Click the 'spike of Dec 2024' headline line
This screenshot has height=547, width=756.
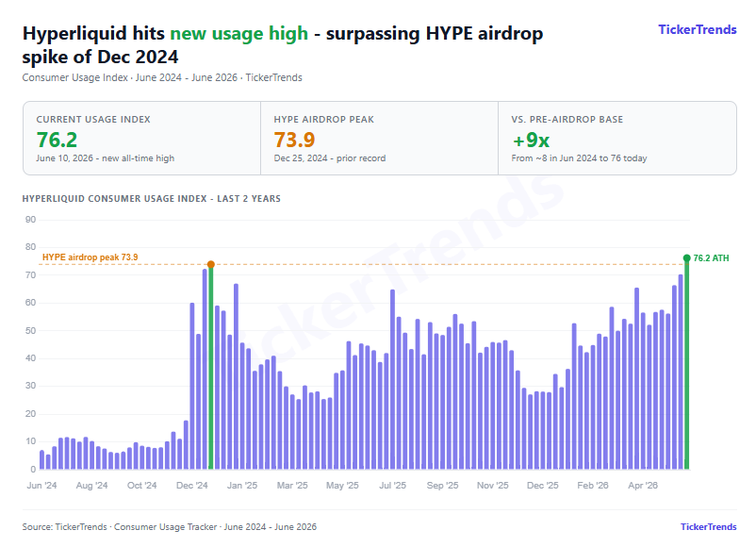(100, 57)
